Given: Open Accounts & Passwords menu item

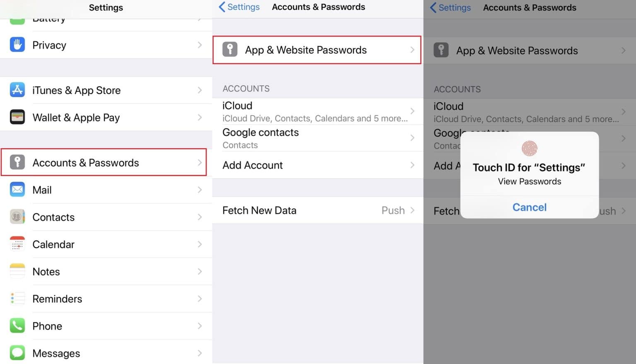Looking at the screenshot, I should (x=104, y=162).
